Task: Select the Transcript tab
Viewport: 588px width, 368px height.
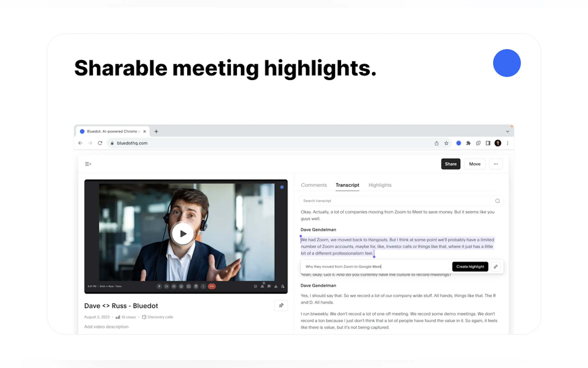Action: coord(347,185)
